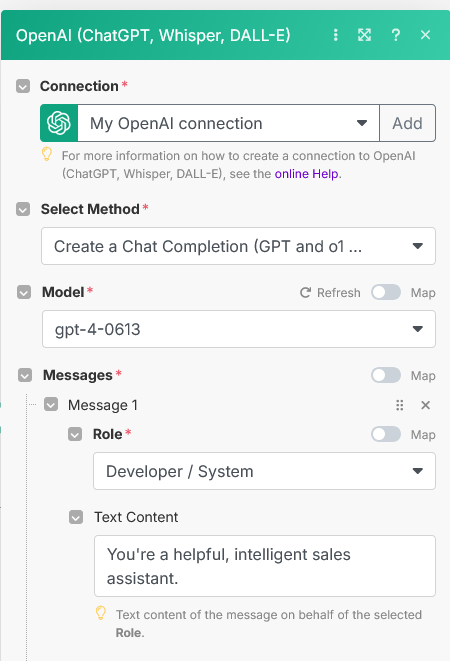Click the Add connection button
Image resolution: width=450 pixels, height=661 pixels.
point(407,123)
